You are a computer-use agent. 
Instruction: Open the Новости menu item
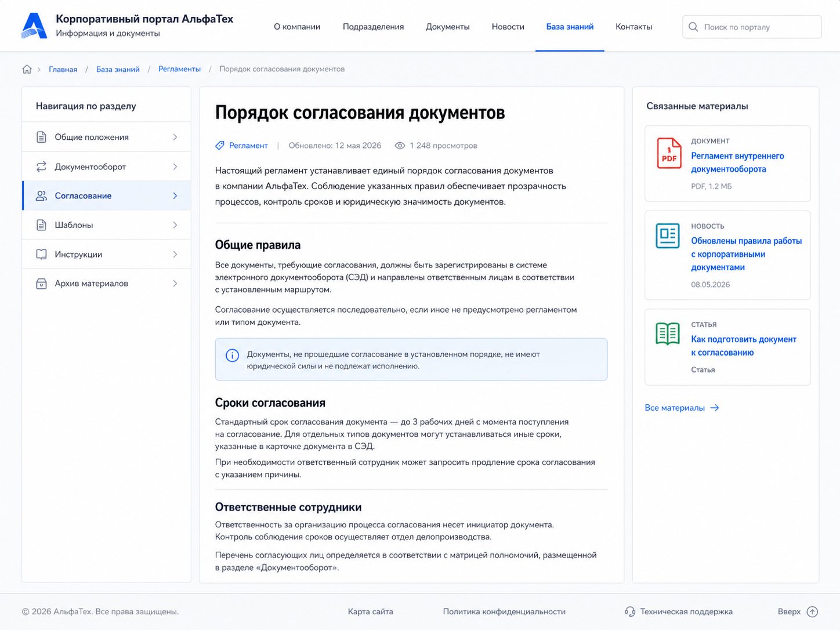[x=508, y=27]
